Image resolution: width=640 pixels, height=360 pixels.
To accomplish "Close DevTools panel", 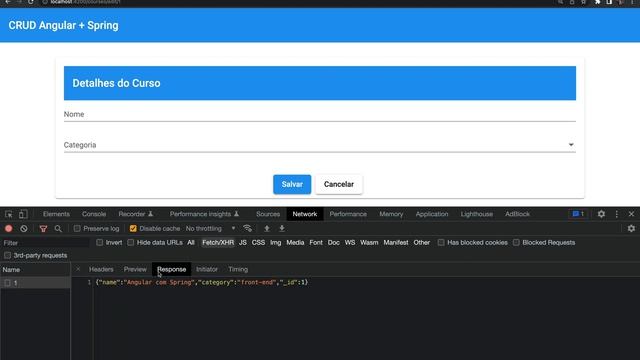I will (x=631, y=214).
